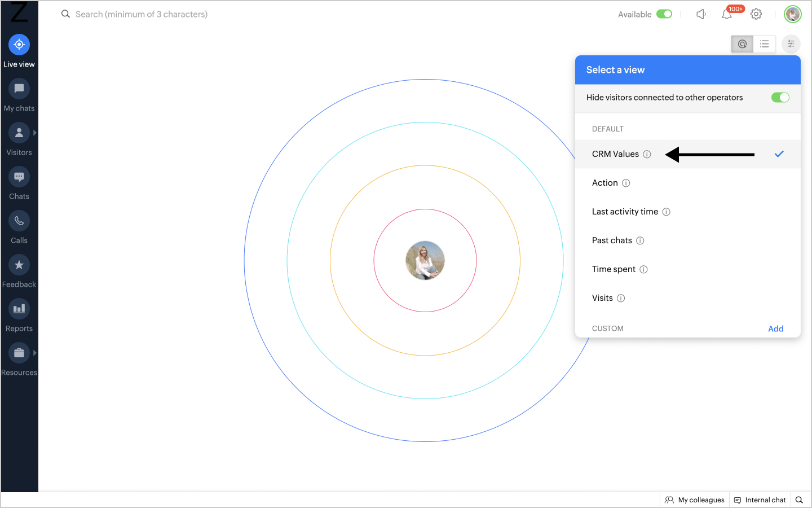
Task: Open My colleagues panel
Action: pos(695,500)
